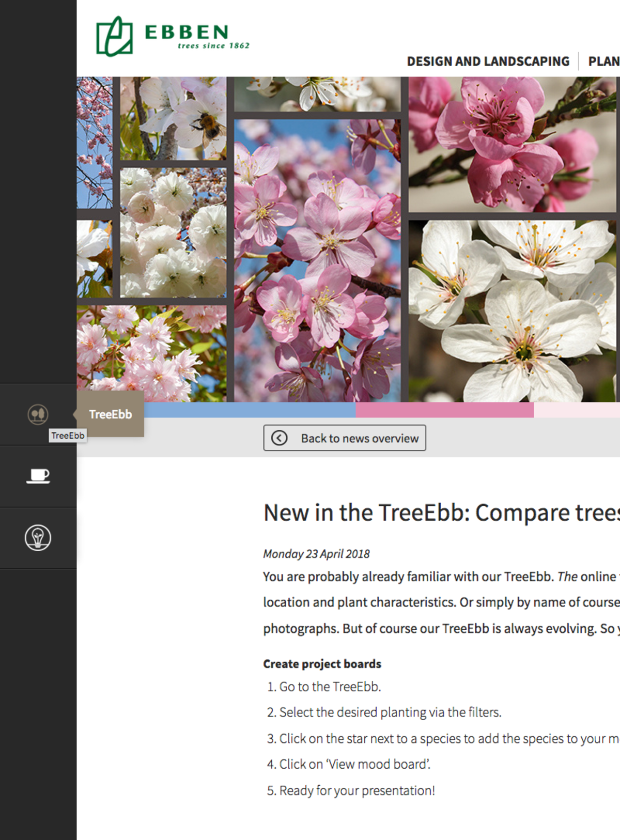Click the 'Create project boards' heading
The height and width of the screenshot is (840, 620).
pos(322,664)
